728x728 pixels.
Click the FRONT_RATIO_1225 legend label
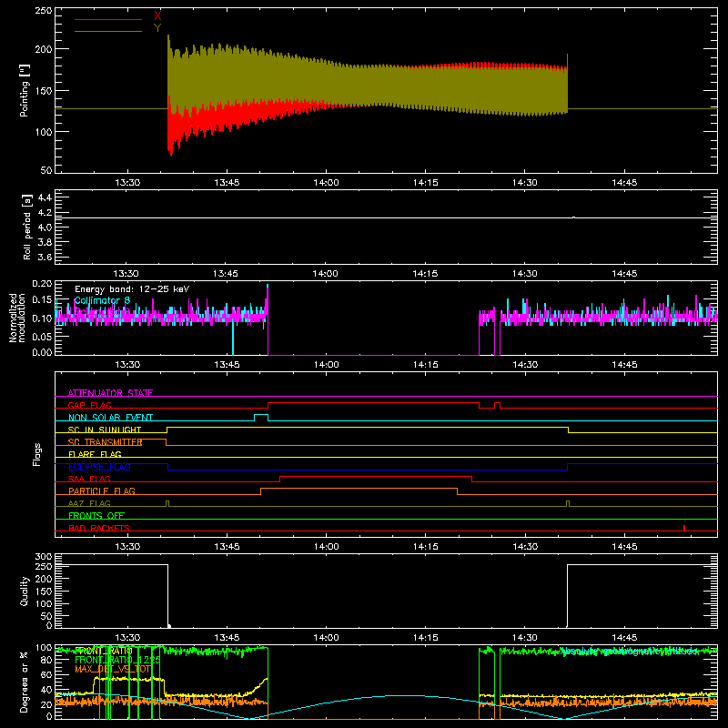117,660
